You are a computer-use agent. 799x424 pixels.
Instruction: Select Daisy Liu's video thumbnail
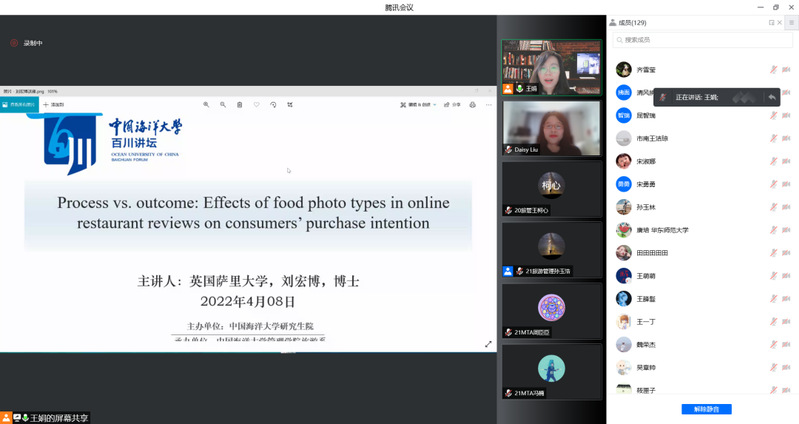(x=551, y=127)
